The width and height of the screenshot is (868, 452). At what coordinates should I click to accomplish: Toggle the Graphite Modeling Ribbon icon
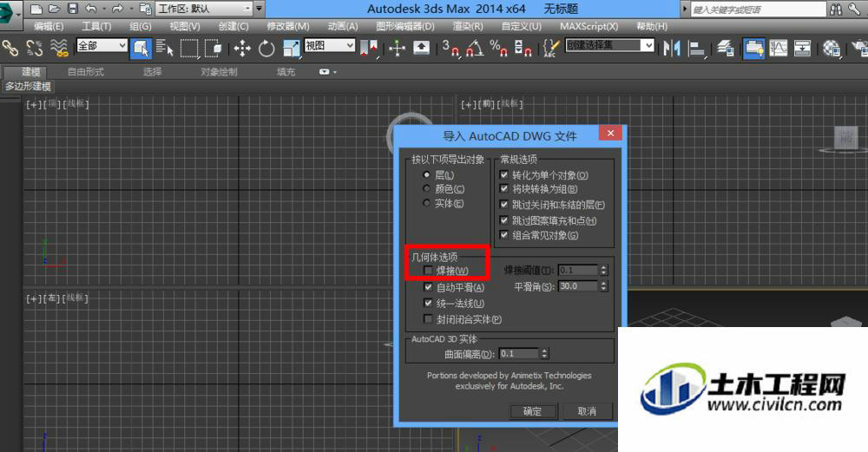pos(754,49)
